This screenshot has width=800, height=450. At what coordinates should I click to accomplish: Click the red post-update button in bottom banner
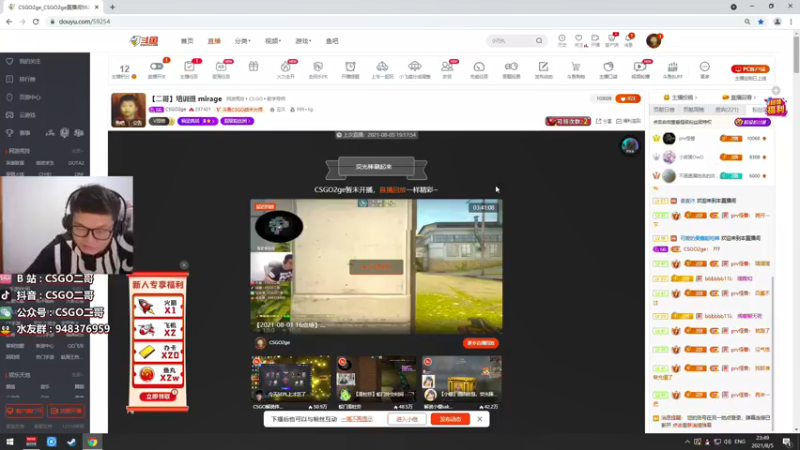(450, 419)
